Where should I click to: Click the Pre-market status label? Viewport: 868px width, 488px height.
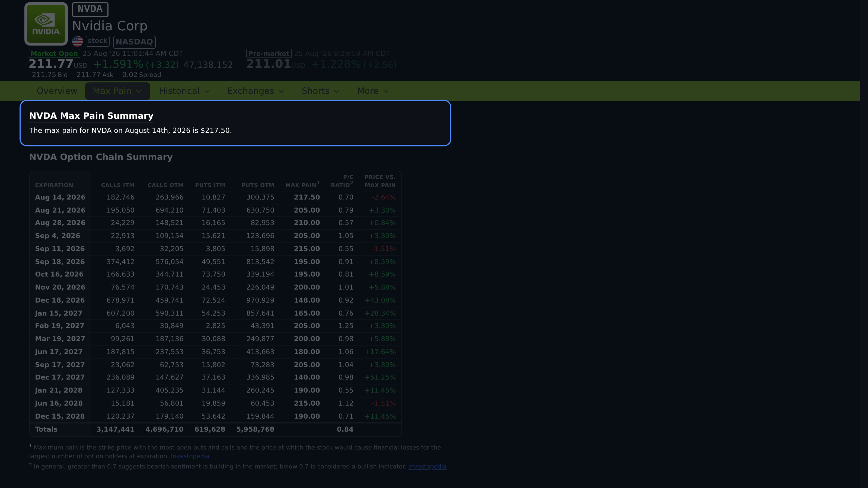tap(269, 54)
